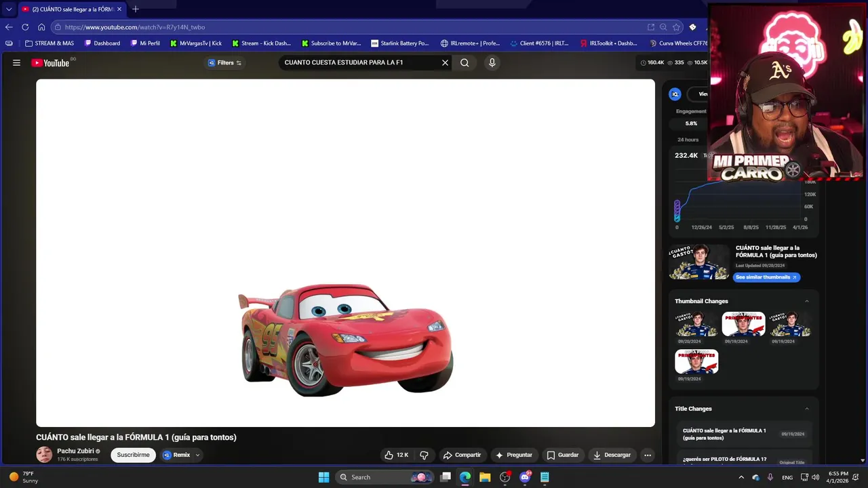The width and height of the screenshot is (868, 488).
Task: Close the CUÁNTO sale llegar tab
Action: point(119,9)
